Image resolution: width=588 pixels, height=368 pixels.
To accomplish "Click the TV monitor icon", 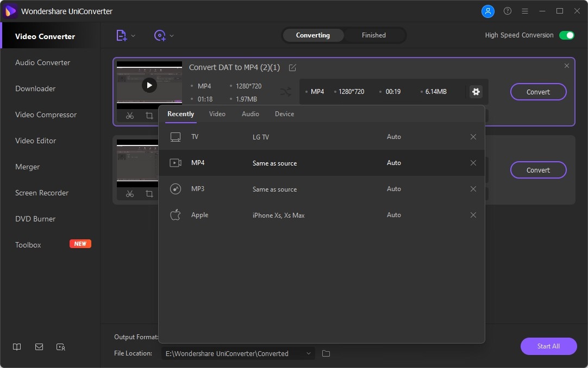I will coord(176,137).
